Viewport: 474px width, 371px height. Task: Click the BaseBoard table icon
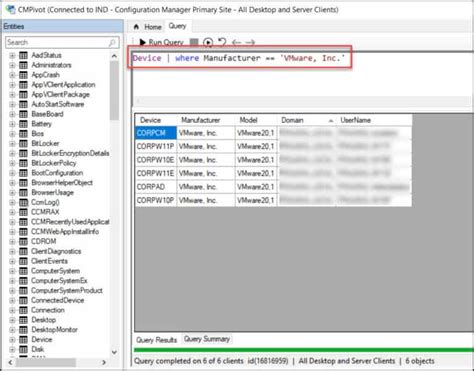[23, 114]
